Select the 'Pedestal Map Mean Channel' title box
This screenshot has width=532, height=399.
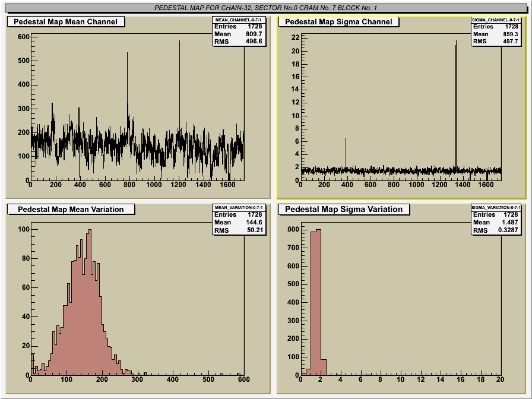(x=66, y=22)
